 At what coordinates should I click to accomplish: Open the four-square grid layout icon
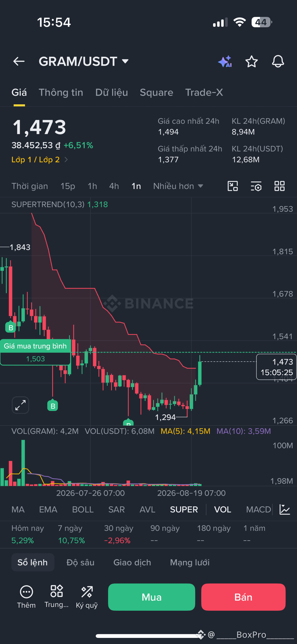[x=279, y=186]
